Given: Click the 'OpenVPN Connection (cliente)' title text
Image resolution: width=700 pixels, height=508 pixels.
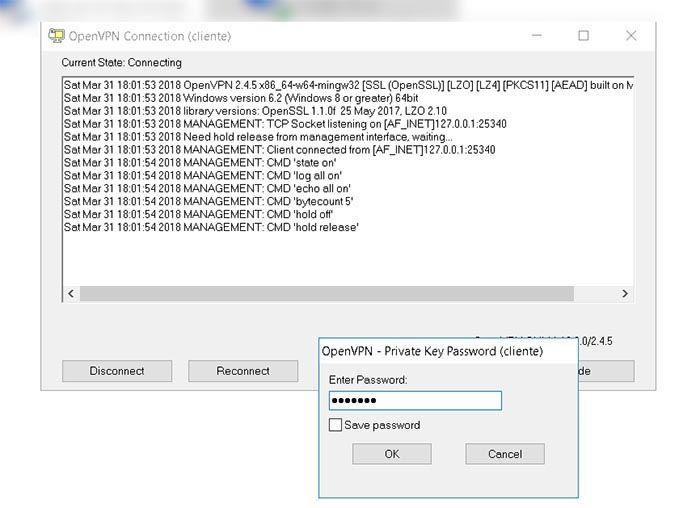Looking at the screenshot, I should pos(150,36).
